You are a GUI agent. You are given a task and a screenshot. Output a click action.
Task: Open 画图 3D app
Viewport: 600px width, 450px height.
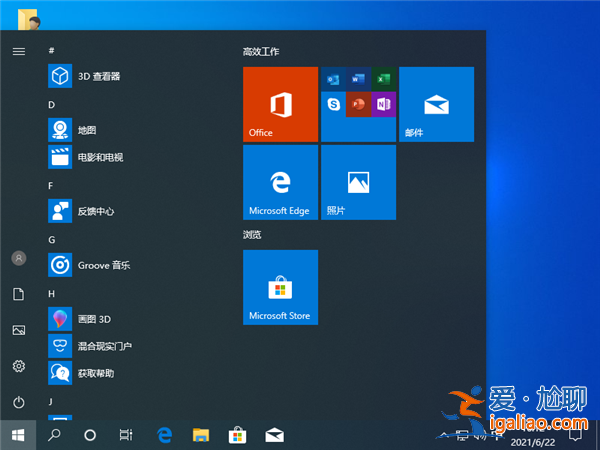(80, 319)
